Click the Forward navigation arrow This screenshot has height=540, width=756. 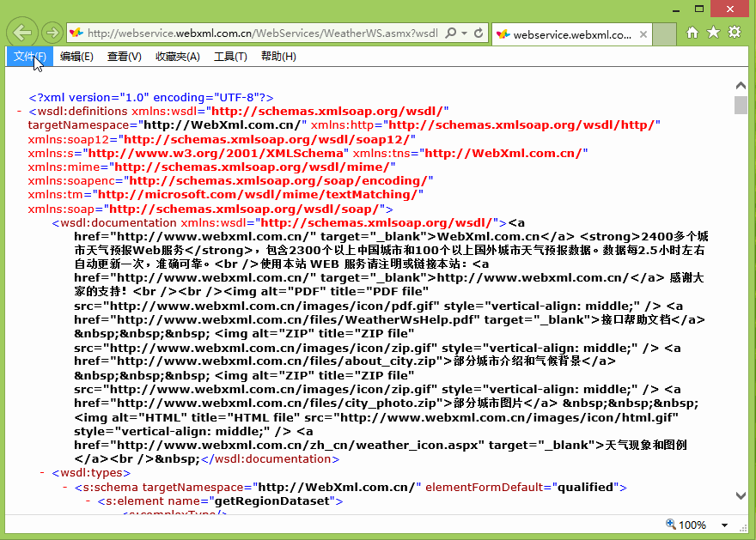52,33
